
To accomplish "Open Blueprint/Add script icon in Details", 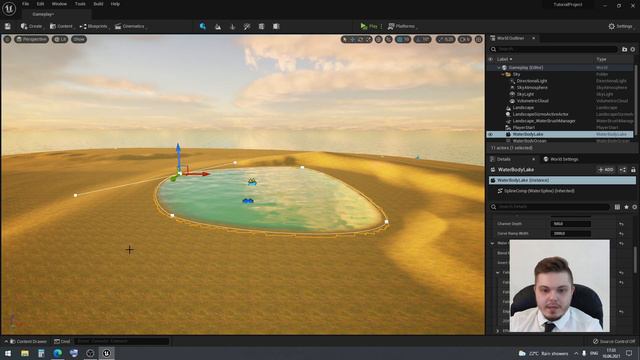I will (x=623, y=169).
